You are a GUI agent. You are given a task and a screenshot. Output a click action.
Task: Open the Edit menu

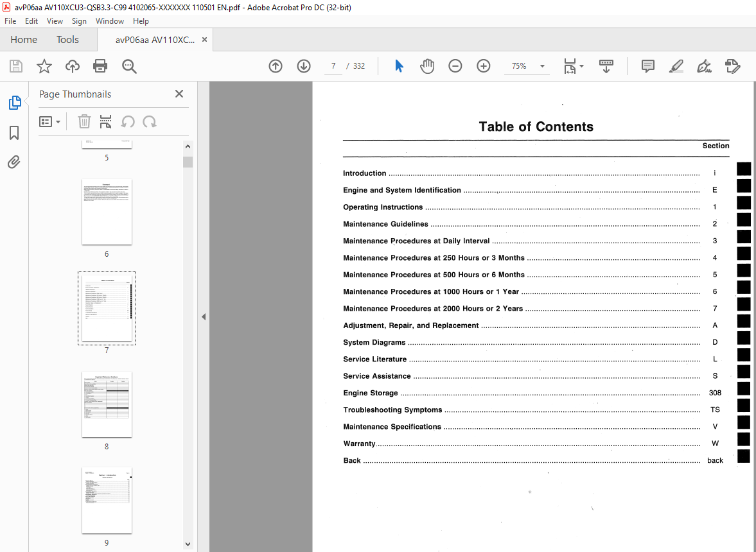click(31, 21)
